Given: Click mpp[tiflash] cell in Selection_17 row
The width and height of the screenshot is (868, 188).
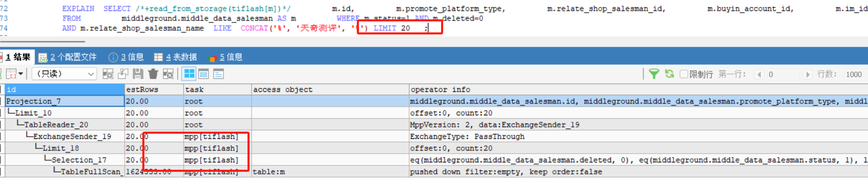Looking at the screenshot, I should 217,160.
